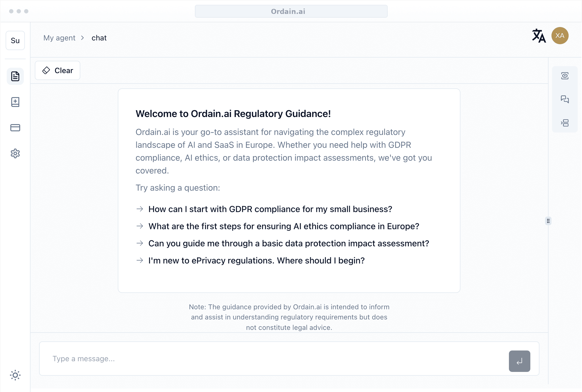Clear the chat conversation
The image size is (582, 392).
click(58, 70)
